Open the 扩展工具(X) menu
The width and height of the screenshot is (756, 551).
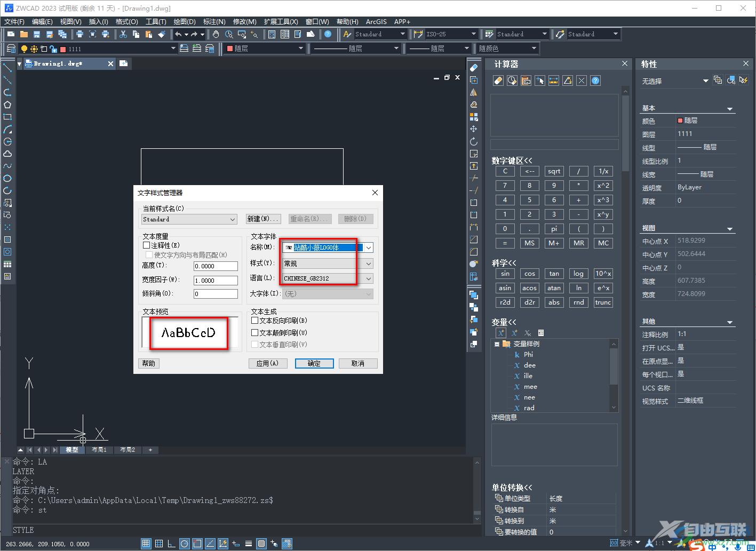pos(281,22)
